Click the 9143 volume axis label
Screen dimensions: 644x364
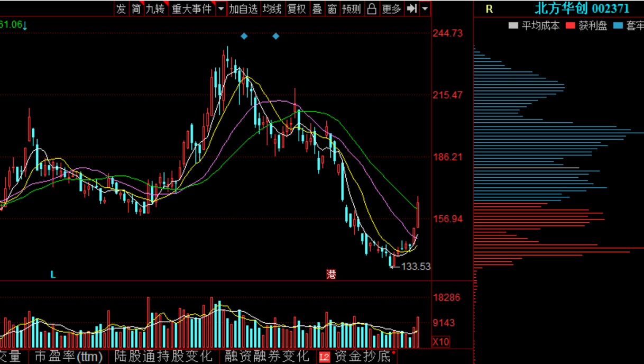[444, 323]
